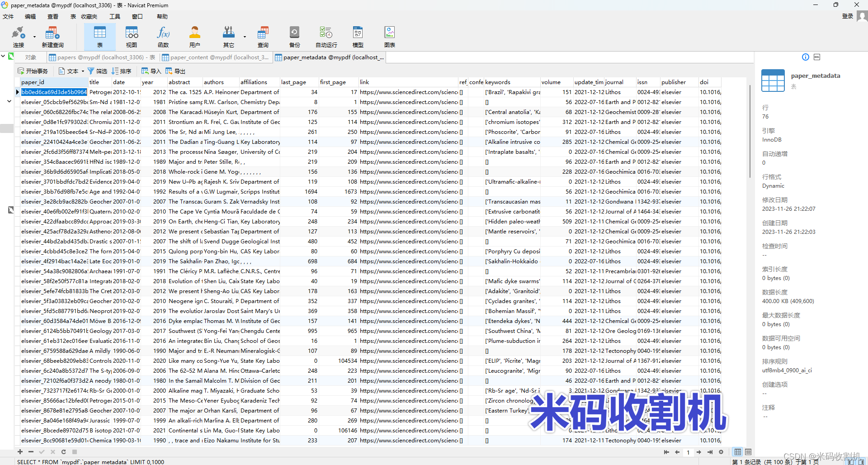Open the 窗口 menu
The image size is (868, 465).
point(137,17)
